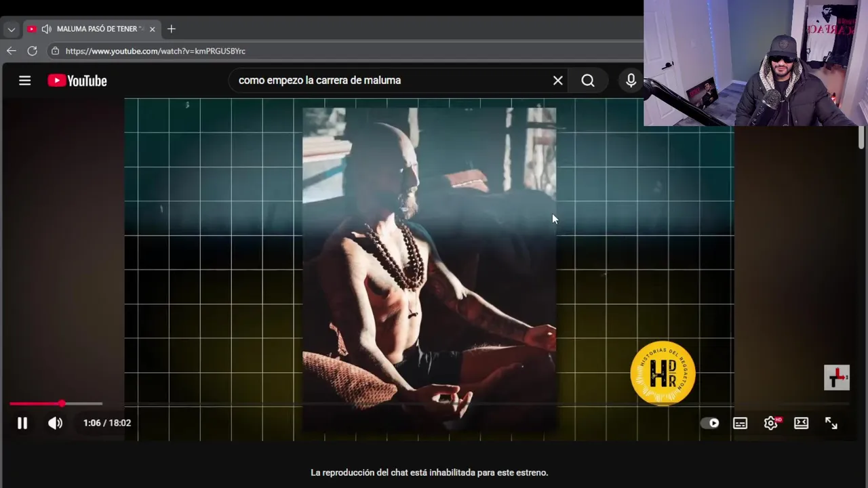868x488 pixels.
Task: Clear the search box with the X
Action: (557, 81)
